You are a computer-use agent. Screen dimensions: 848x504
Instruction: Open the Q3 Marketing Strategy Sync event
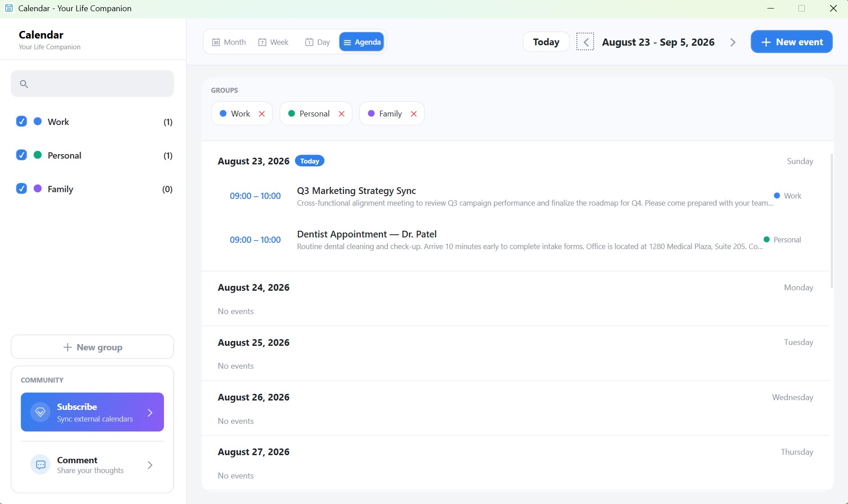[515, 196]
